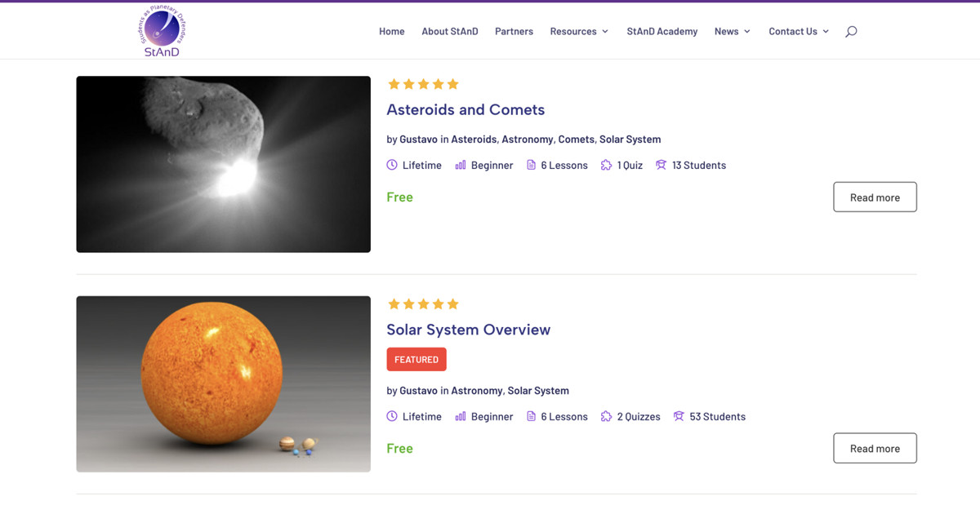Click the bar chart level icon for Solar System Overview

point(461,416)
